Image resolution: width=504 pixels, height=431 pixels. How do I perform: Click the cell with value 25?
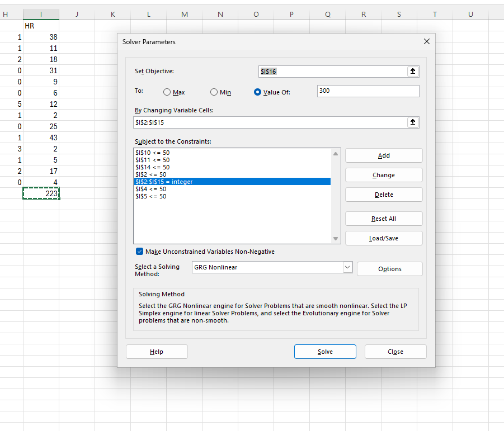click(41, 126)
